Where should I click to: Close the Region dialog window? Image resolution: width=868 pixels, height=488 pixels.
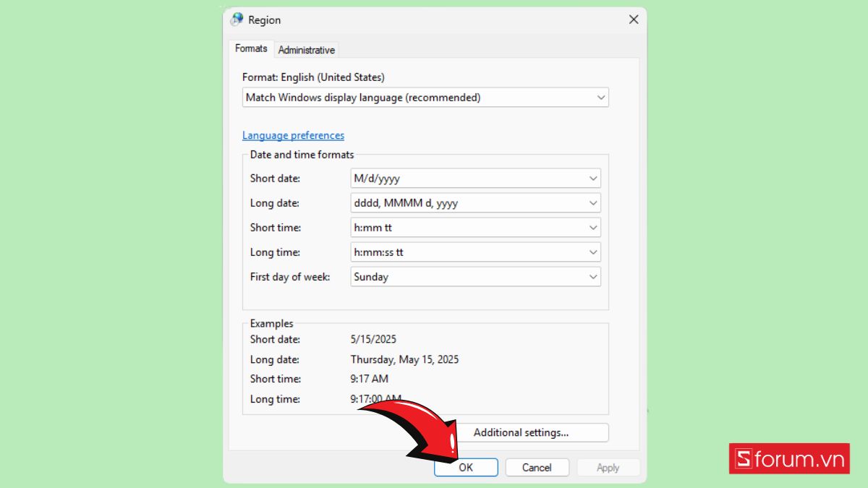[634, 20]
